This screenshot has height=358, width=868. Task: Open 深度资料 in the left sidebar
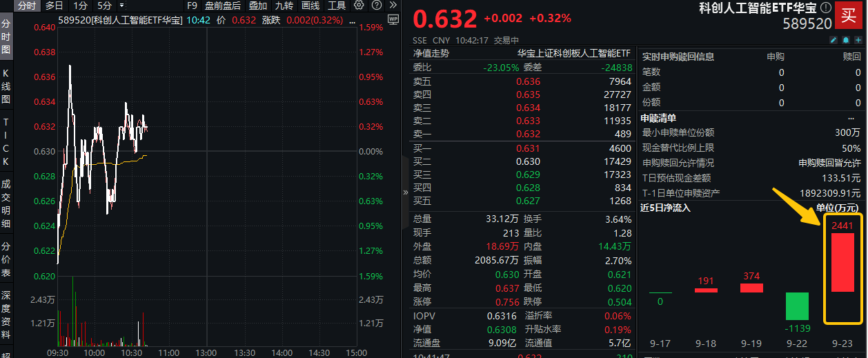[6, 315]
